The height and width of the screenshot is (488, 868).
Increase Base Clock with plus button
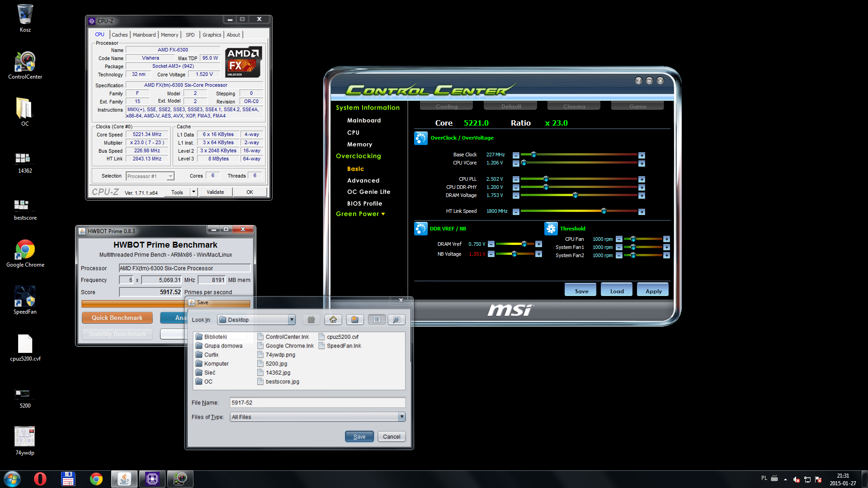pyautogui.click(x=642, y=155)
